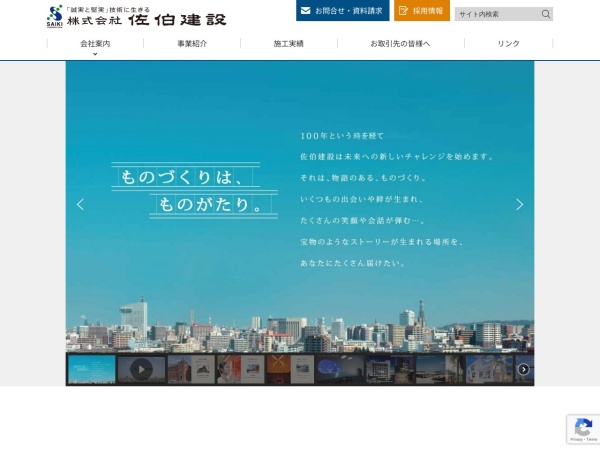Advance to the next slide with right arrow
The height and width of the screenshot is (450, 600).
519,204
